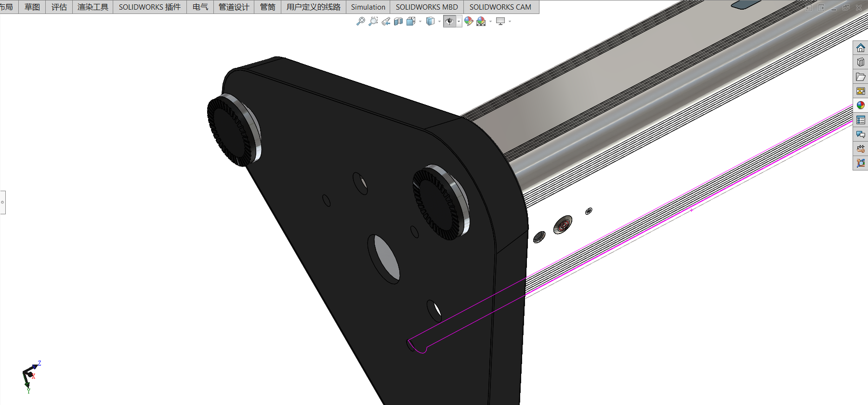This screenshot has height=405, width=868.
Task: Select the large round hole in black plate
Action: coord(384,259)
